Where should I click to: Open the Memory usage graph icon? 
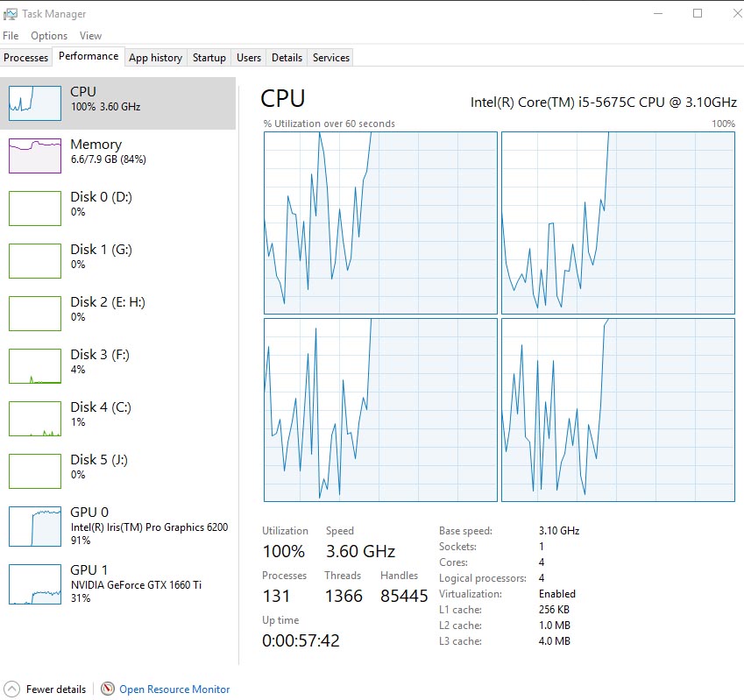(x=34, y=155)
